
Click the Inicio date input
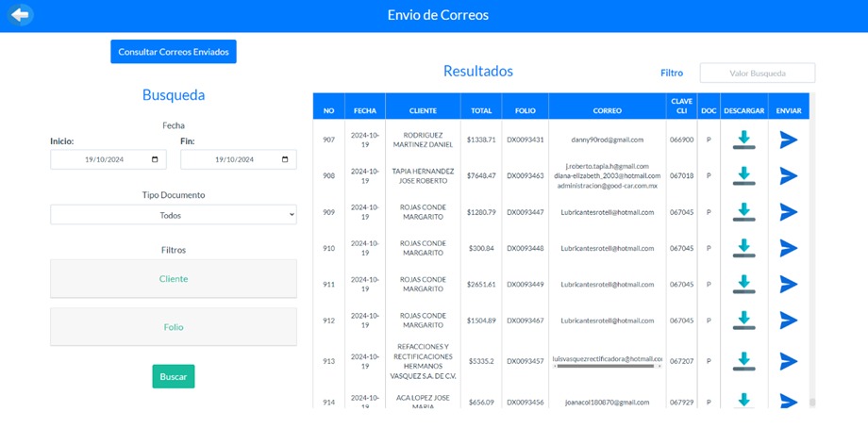click(108, 159)
